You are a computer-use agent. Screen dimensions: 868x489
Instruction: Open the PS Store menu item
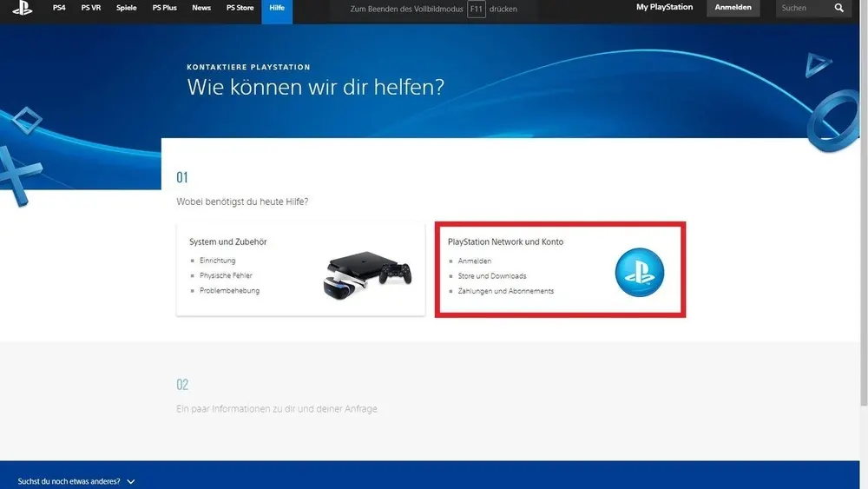pyautogui.click(x=240, y=8)
